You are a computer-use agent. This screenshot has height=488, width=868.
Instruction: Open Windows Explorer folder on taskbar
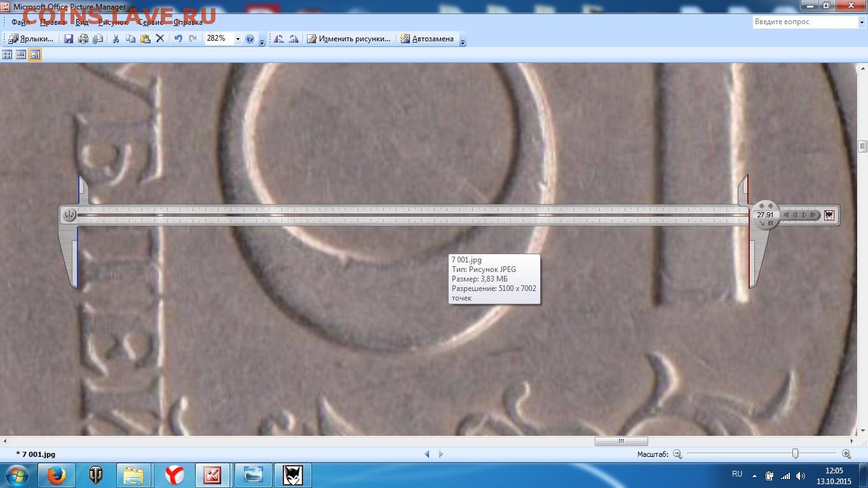(135, 475)
